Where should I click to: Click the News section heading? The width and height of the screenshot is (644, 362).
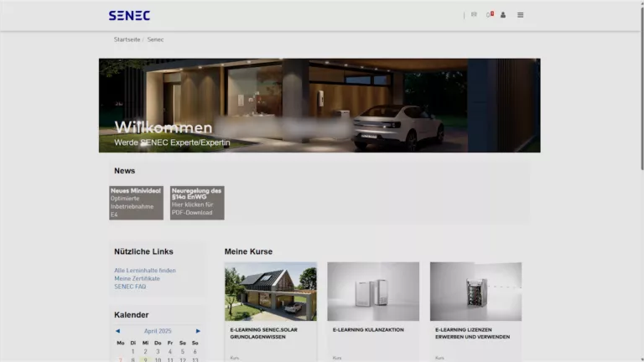[x=124, y=171]
